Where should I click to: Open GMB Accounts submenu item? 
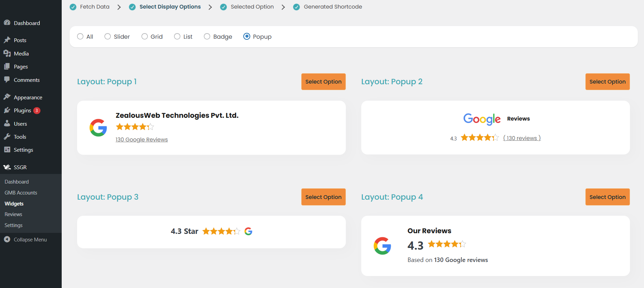point(21,193)
